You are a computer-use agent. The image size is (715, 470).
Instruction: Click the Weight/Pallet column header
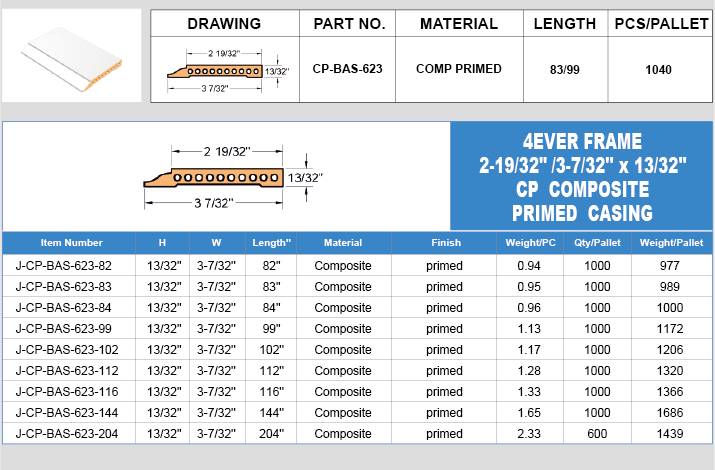[x=671, y=243]
